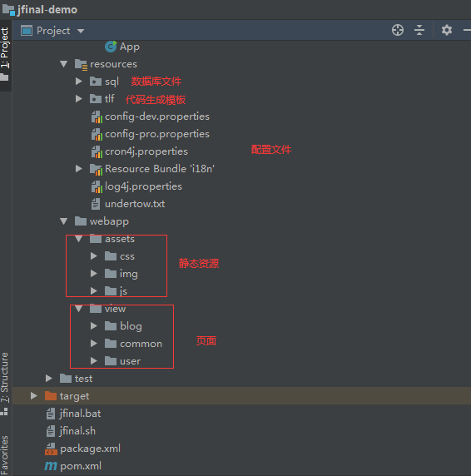The image size is (471, 476).
Task: Expand the sql folder arrow
Action: pos(78,81)
